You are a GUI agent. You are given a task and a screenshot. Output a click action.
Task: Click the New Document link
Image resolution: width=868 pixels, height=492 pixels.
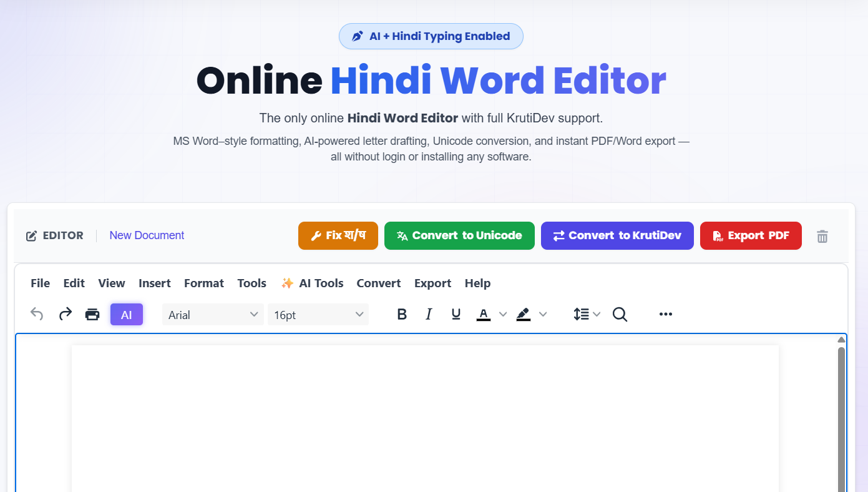tap(147, 235)
